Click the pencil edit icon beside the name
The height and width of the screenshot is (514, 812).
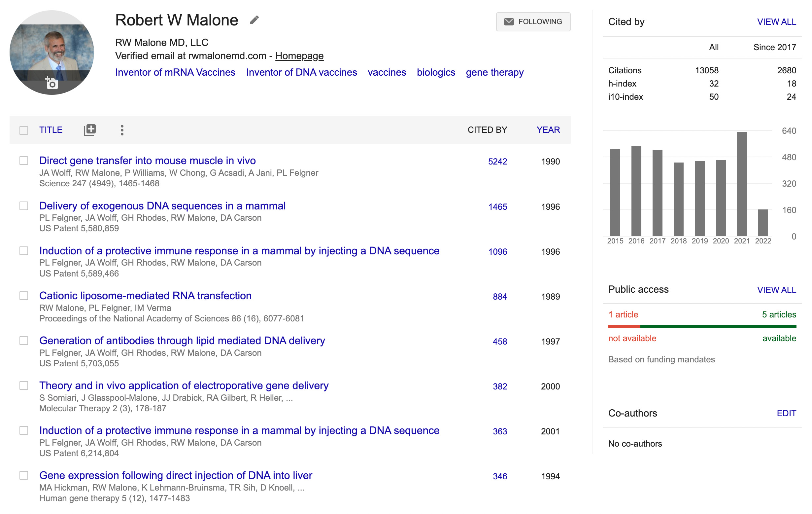[x=254, y=20]
